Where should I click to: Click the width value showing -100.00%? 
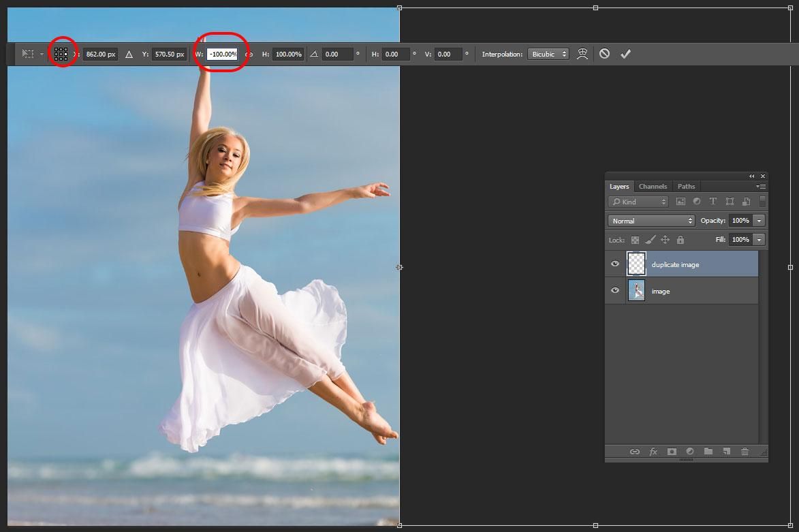coord(223,53)
